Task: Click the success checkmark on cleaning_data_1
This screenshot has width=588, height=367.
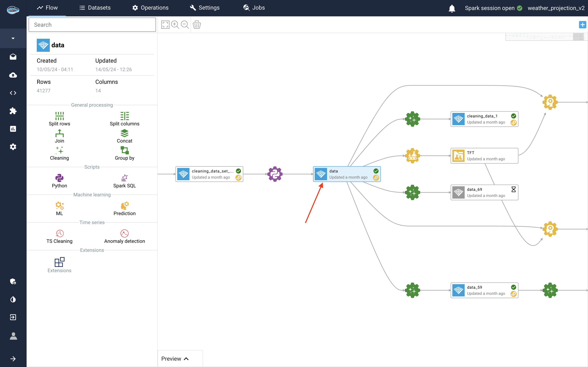Action: tap(513, 116)
